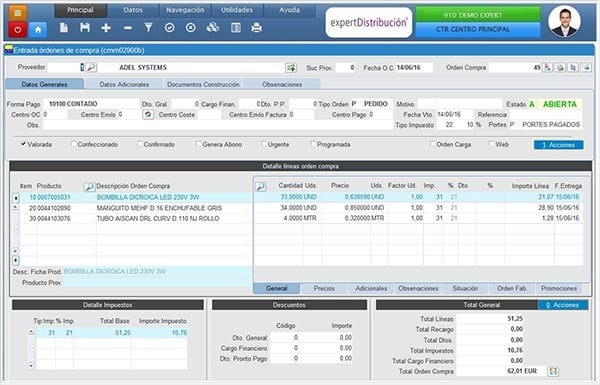Open the Datos menu
The height and width of the screenshot is (385, 600).
[133, 10]
